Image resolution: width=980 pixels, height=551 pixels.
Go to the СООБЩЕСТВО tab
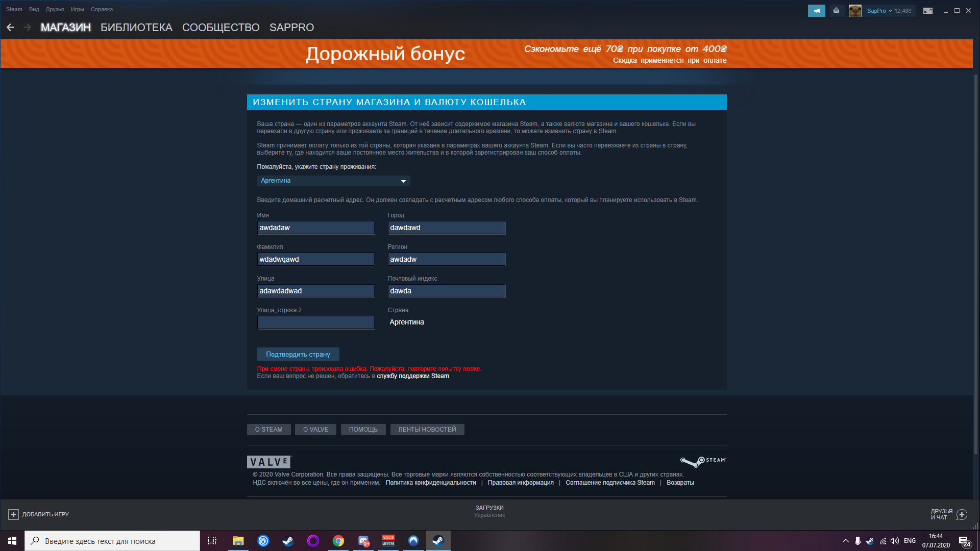tap(221, 28)
